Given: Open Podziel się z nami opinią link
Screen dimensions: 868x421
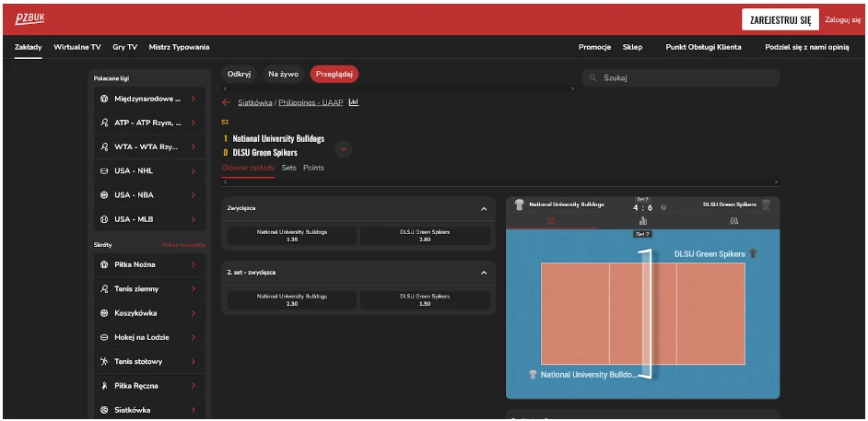Looking at the screenshot, I should [807, 47].
